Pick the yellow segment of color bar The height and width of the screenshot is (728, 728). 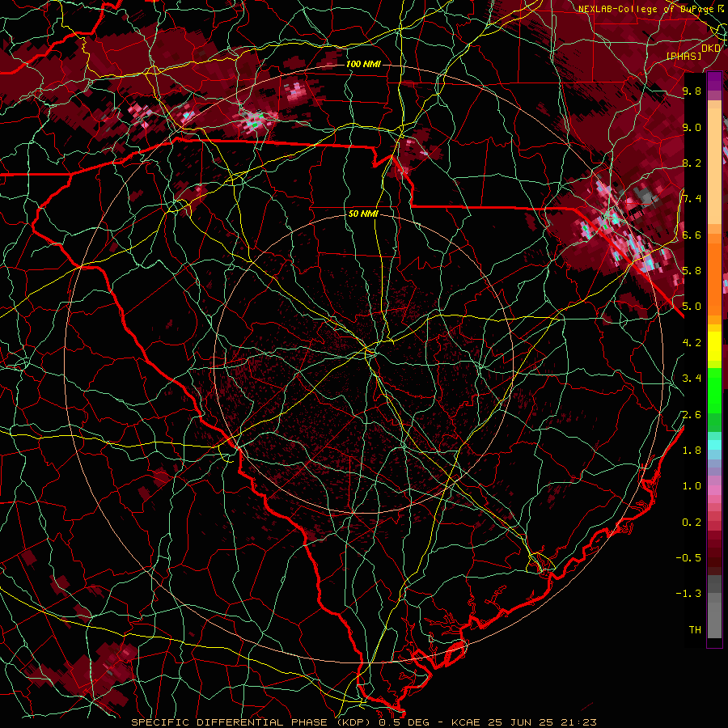pos(714,346)
